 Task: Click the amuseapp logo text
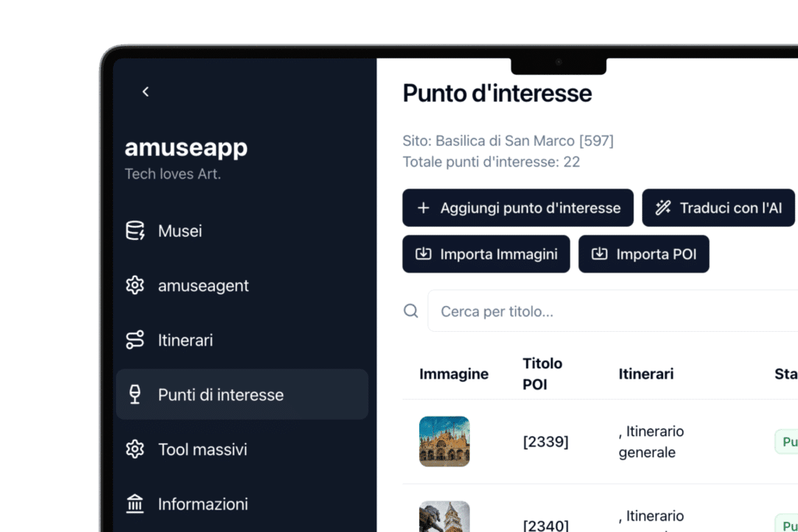point(186,148)
